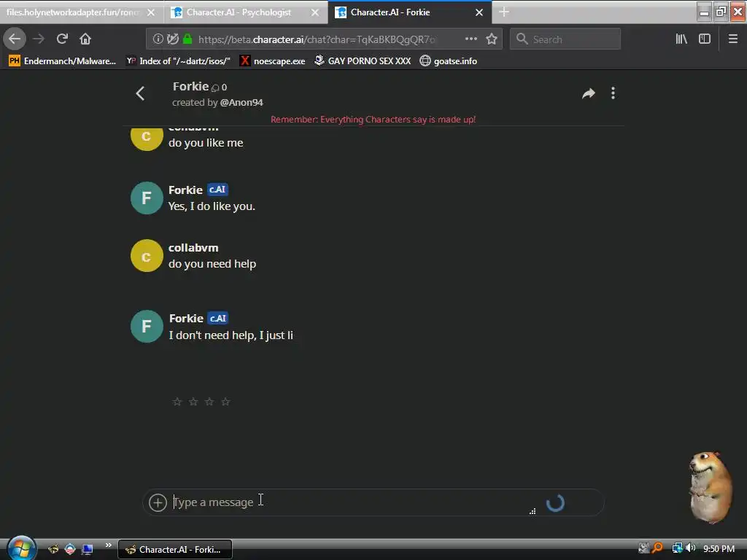747x560 pixels.
Task: Close the Character.AI - Forkie tab
Action: click(479, 13)
